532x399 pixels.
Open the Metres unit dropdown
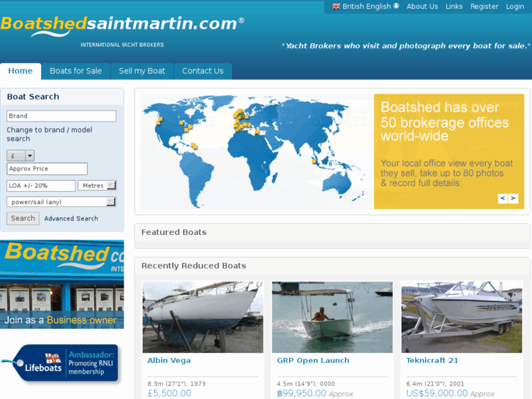pos(97,185)
